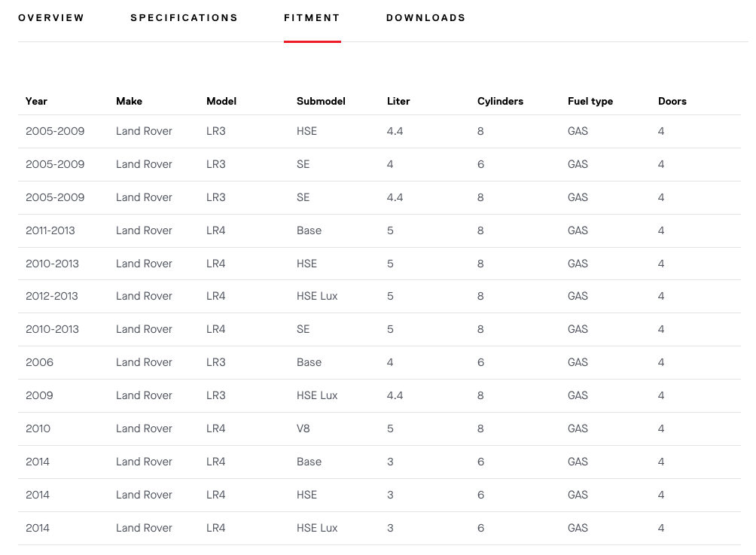
Task: Switch to the Specifications tab
Action: (184, 18)
